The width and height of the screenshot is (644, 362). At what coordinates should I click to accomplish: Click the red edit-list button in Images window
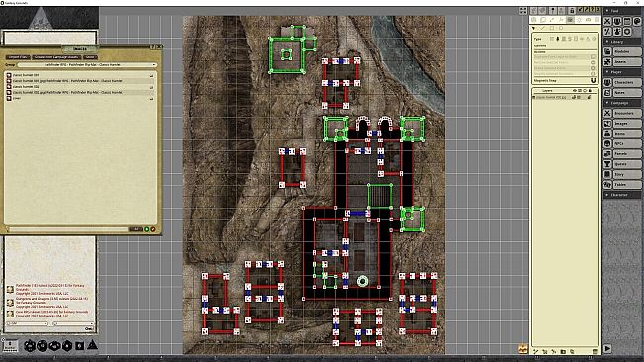[x=153, y=229]
